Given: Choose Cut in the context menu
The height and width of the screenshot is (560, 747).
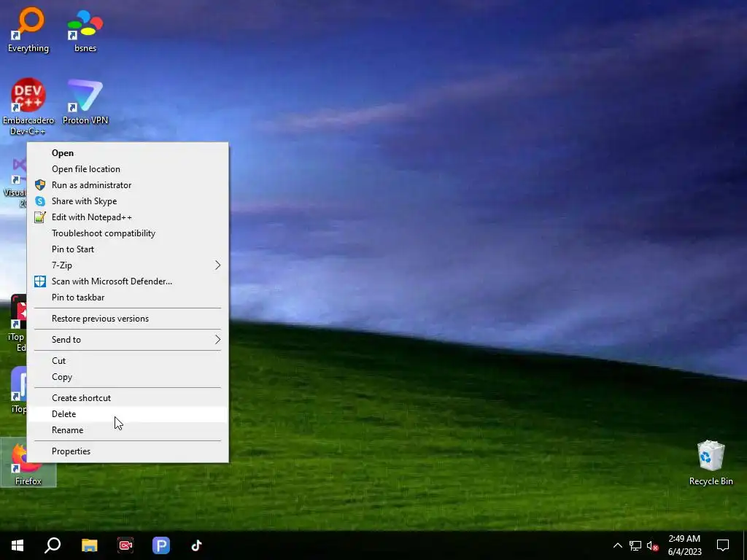Looking at the screenshot, I should click(x=128, y=361).
